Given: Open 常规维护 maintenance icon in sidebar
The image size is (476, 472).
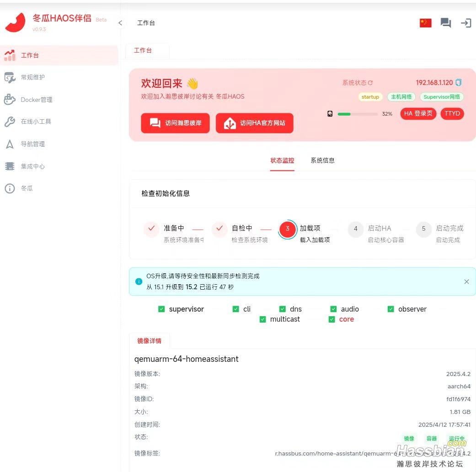Looking at the screenshot, I should coord(10,77).
